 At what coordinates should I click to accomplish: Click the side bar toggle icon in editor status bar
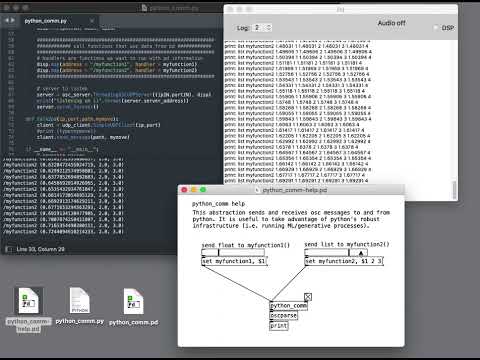tap(9, 249)
